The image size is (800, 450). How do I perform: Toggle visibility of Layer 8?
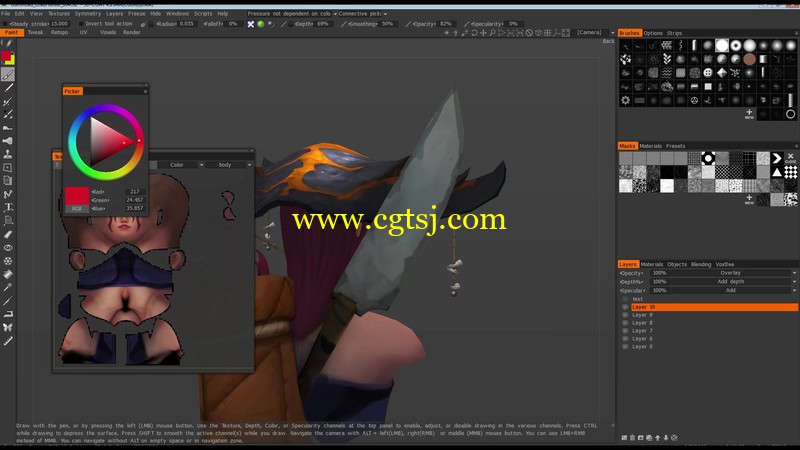626,323
